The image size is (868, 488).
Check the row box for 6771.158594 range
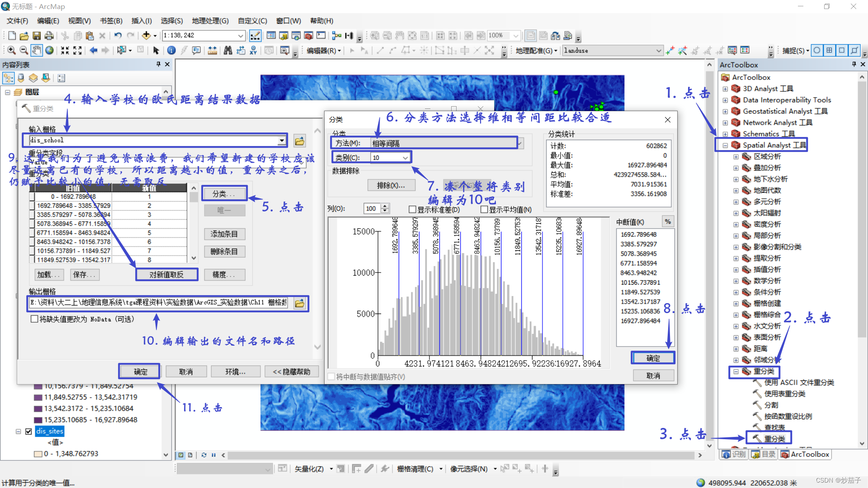[32, 233]
